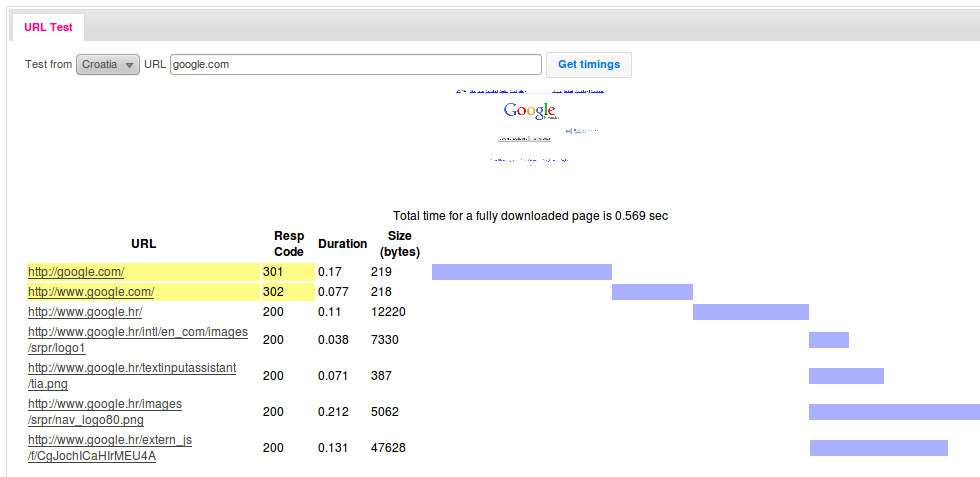Click the 12220 size value
Screen dimensions: 980x477
point(388,311)
